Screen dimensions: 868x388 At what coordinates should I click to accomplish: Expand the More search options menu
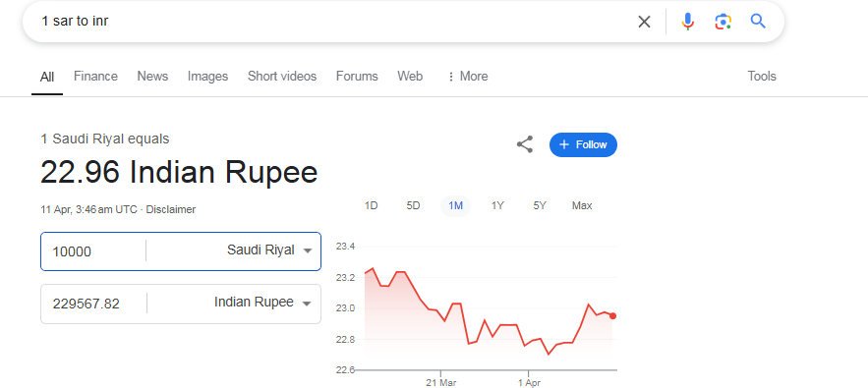468,77
